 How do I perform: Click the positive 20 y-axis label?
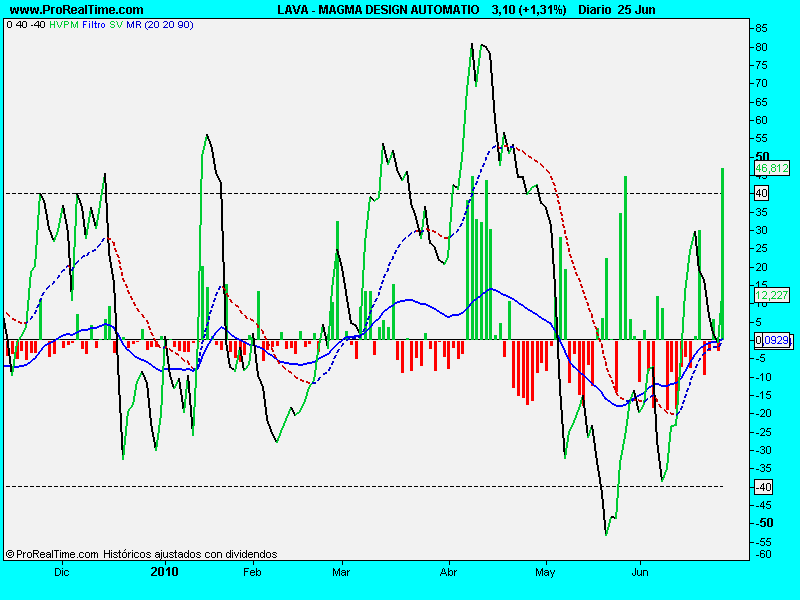(x=761, y=267)
